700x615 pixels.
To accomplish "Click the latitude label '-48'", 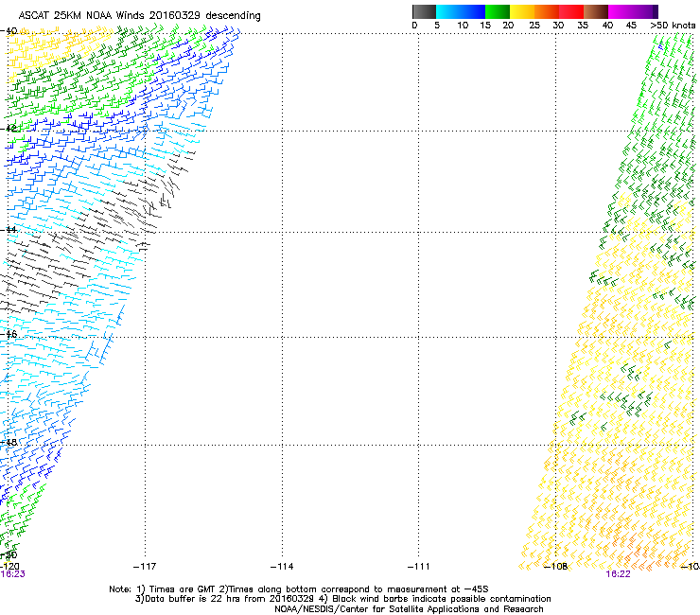I will (x=9, y=442).
